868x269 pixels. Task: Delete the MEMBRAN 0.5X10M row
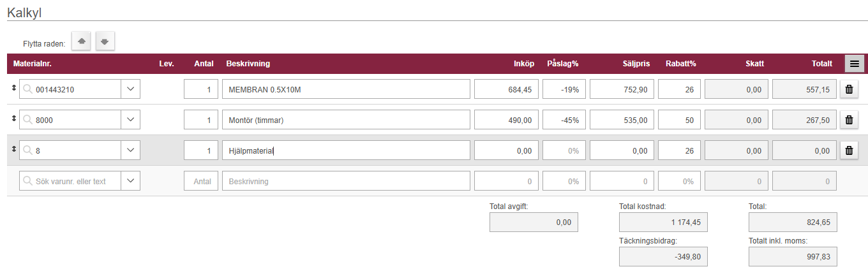click(x=849, y=89)
